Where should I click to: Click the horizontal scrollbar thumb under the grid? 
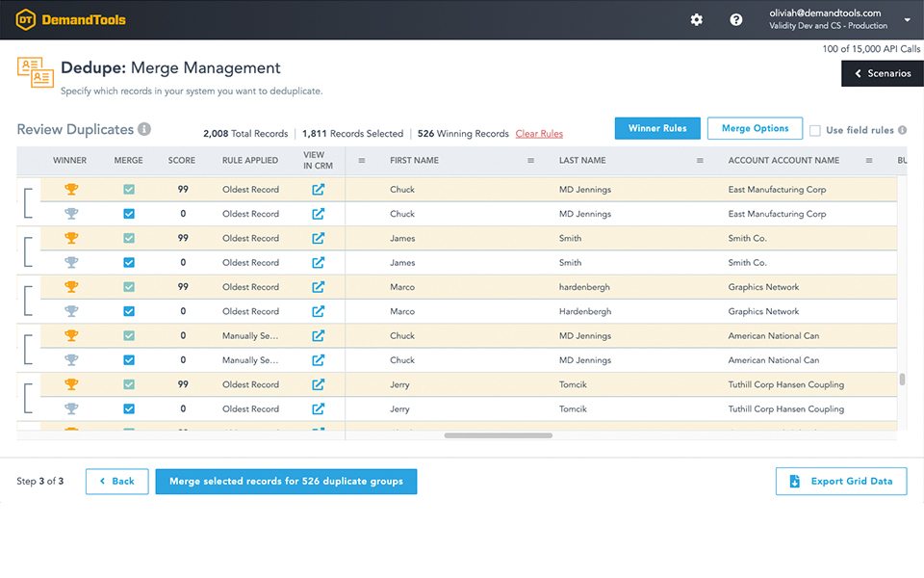498,435
